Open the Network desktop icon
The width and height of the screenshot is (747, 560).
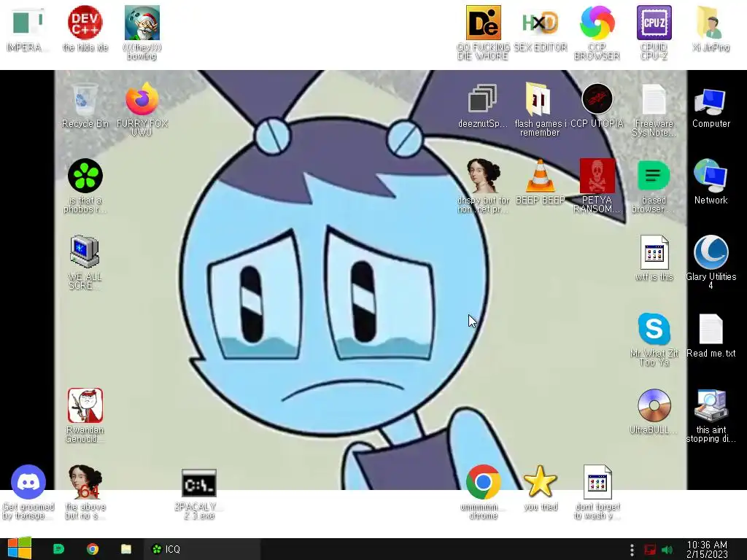[x=711, y=176]
